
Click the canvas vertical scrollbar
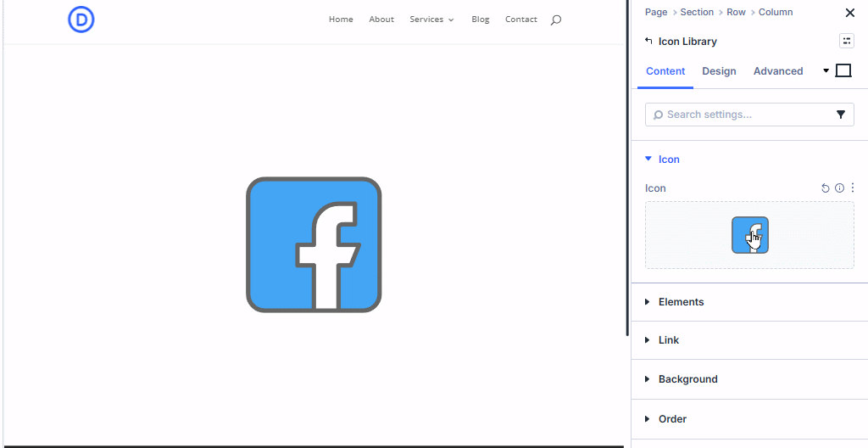pyautogui.click(x=627, y=167)
